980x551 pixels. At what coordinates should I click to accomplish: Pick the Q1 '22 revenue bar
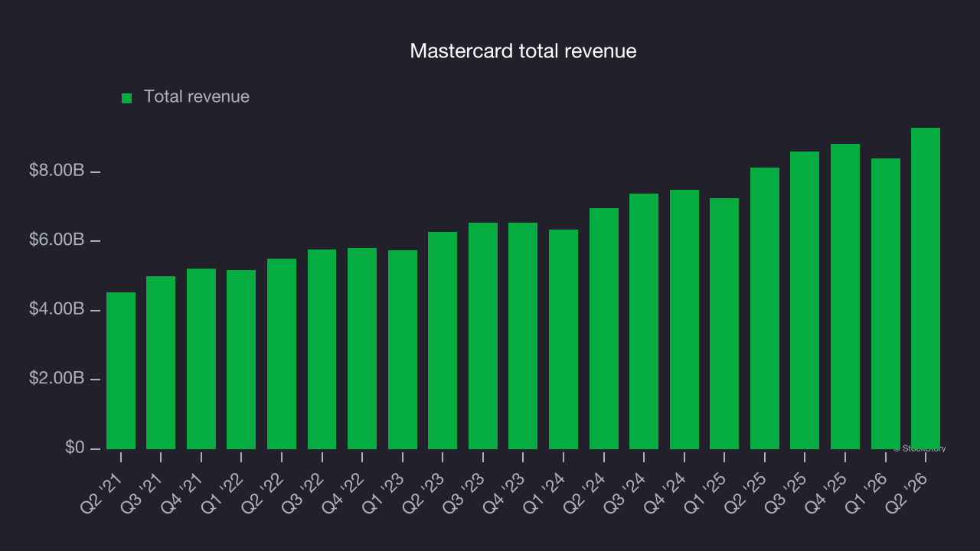[241, 360]
